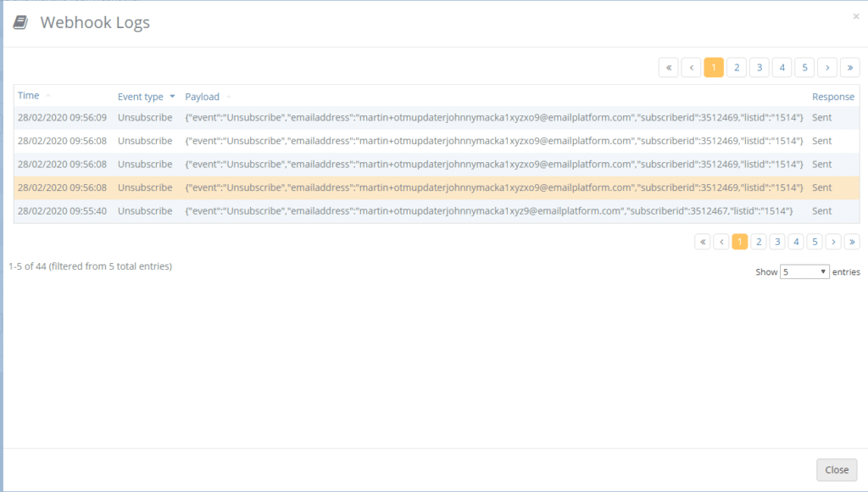Click the Webhook Logs title

pyautogui.click(x=95, y=22)
